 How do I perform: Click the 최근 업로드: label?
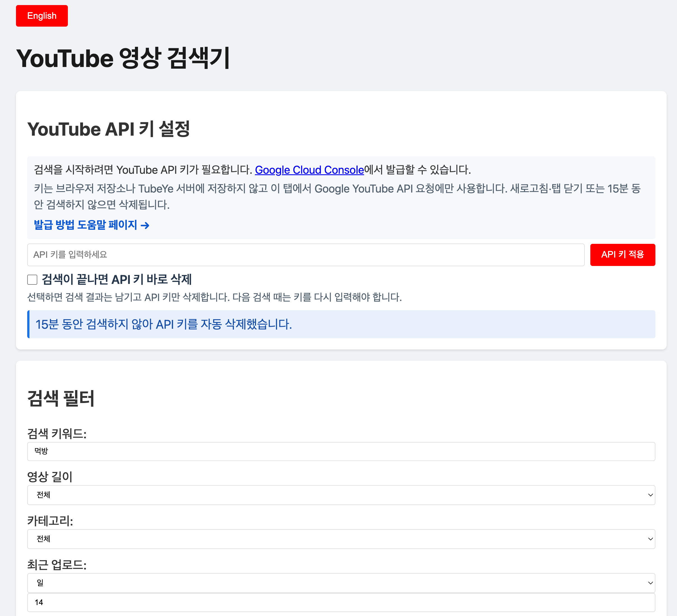57,565
